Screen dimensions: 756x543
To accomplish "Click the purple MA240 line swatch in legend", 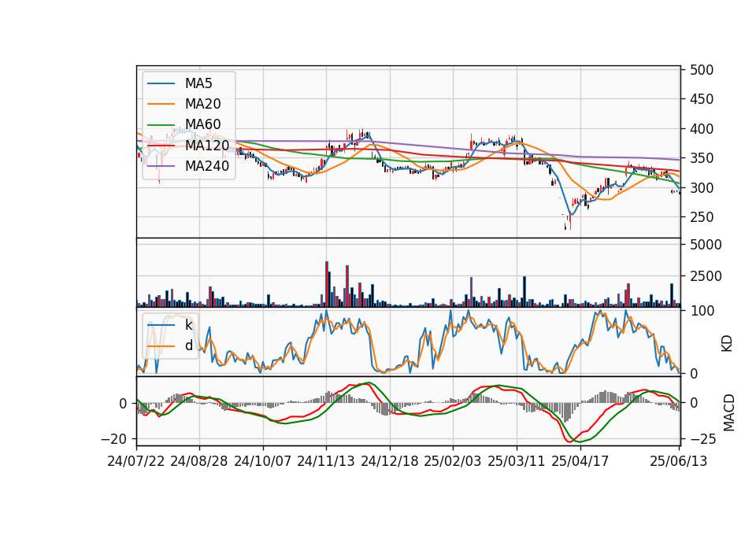I will coord(161,166).
